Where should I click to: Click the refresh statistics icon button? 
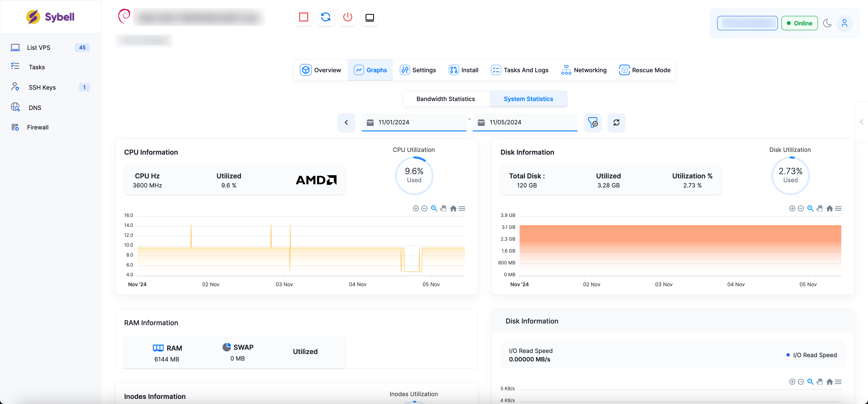tap(616, 122)
